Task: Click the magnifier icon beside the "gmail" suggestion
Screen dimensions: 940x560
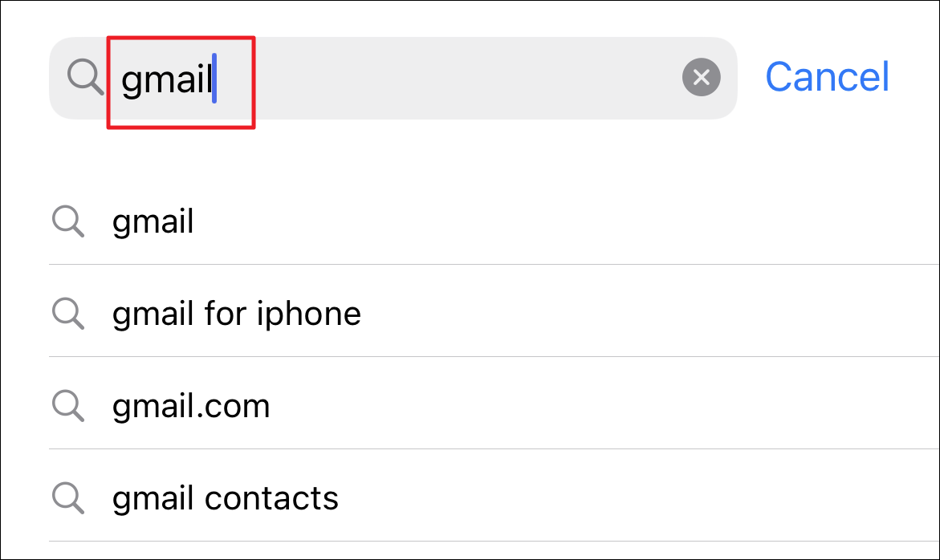Action: coord(67,221)
